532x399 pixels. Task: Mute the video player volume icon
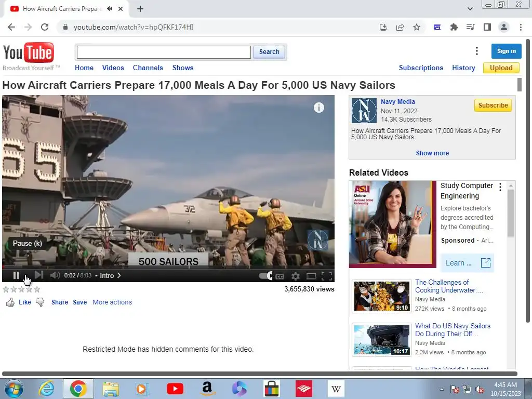tap(55, 275)
